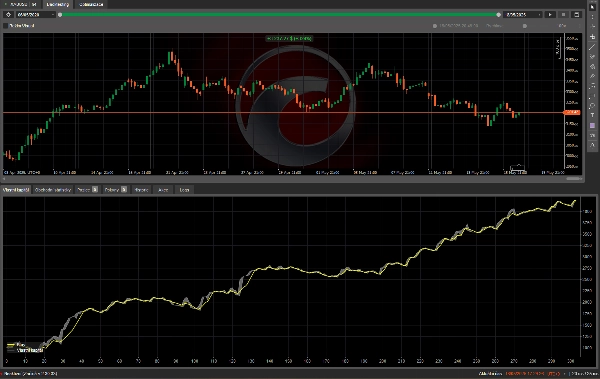Select the cursor pointer tool in right toolbar
Image resolution: width=600 pixels, height=379 pixels.
tap(592, 7)
